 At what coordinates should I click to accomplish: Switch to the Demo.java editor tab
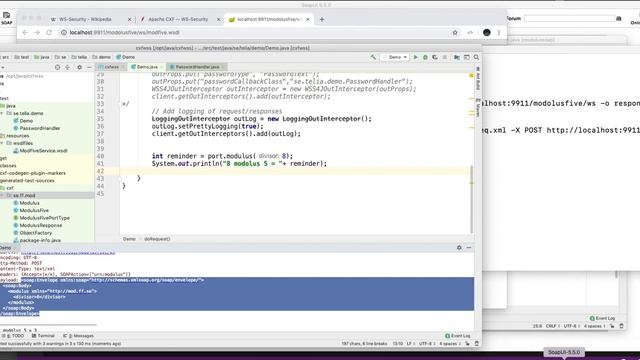(x=147, y=67)
